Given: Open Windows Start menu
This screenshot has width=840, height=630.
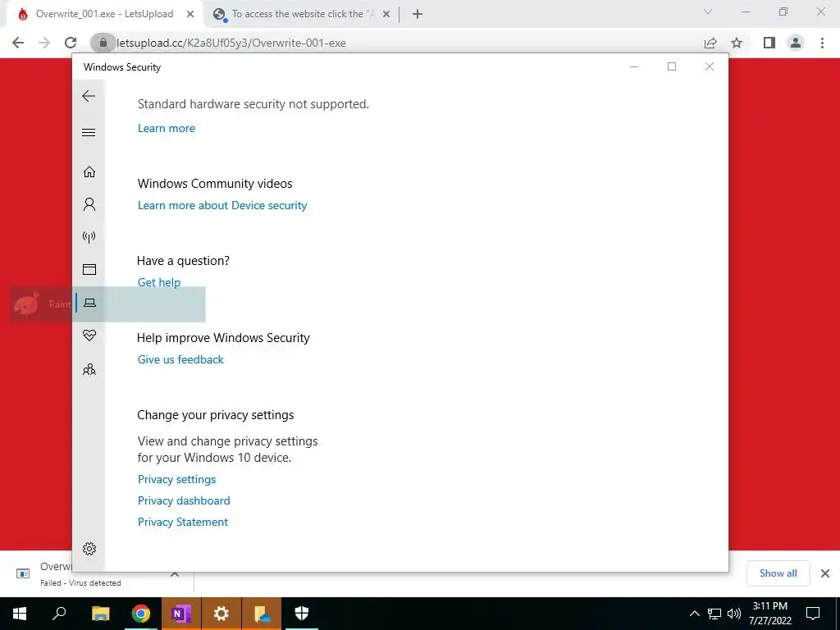Looking at the screenshot, I should (20, 614).
